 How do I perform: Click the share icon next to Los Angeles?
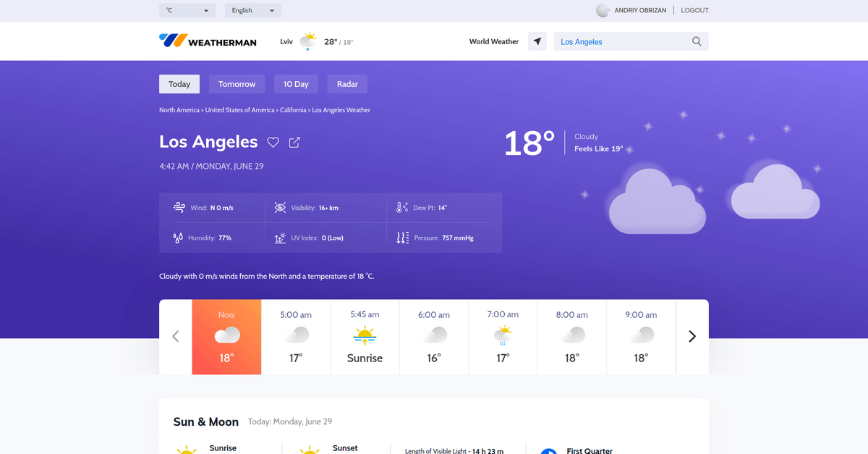(x=294, y=142)
